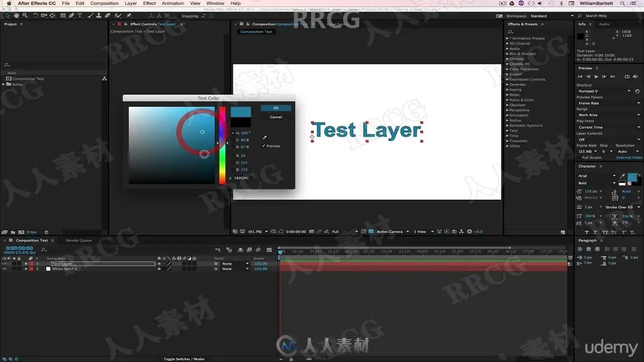Reset the preview shortcut settings icon
The image size is (644, 362).
click(x=637, y=91)
